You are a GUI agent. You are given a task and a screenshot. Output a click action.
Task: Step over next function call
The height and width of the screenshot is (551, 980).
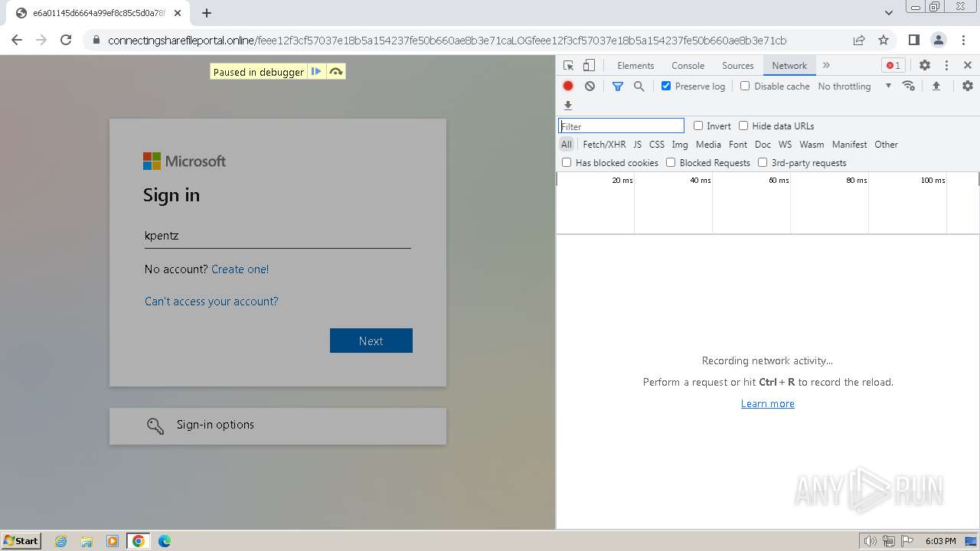click(x=335, y=72)
